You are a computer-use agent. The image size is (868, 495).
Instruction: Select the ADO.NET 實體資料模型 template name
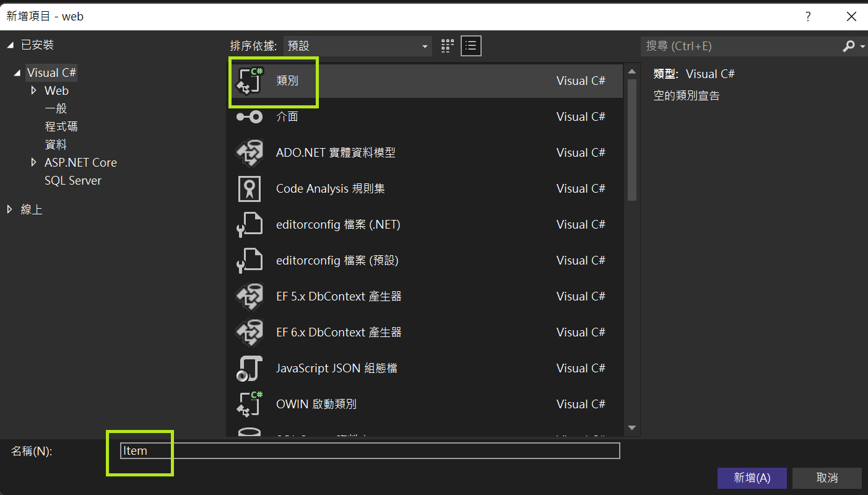(x=336, y=152)
